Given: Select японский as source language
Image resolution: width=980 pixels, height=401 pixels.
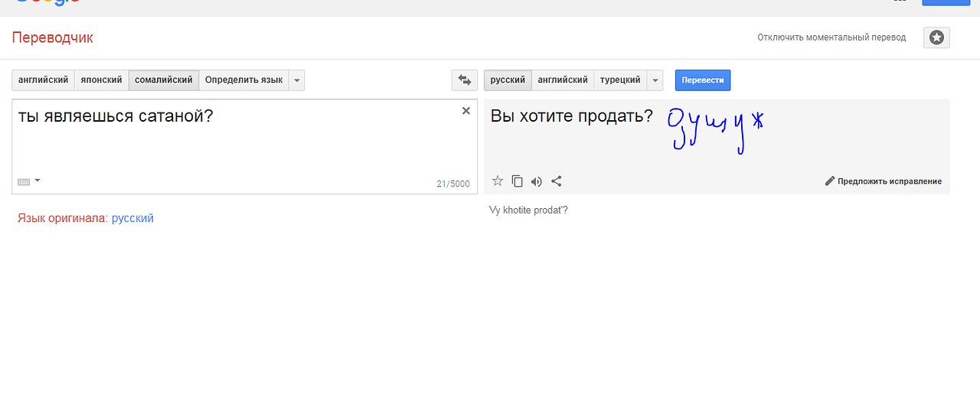Looking at the screenshot, I should pos(102,80).
